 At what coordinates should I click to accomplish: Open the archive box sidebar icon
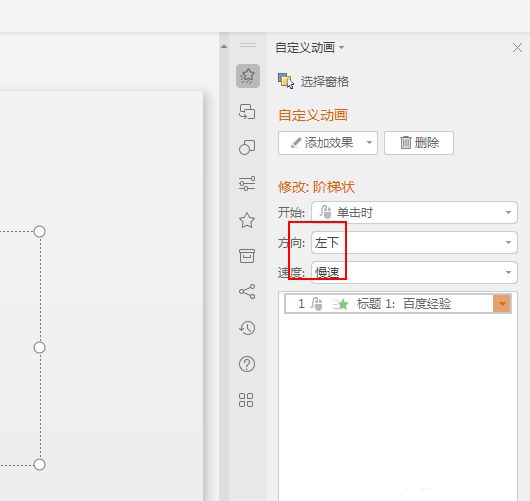click(x=247, y=256)
